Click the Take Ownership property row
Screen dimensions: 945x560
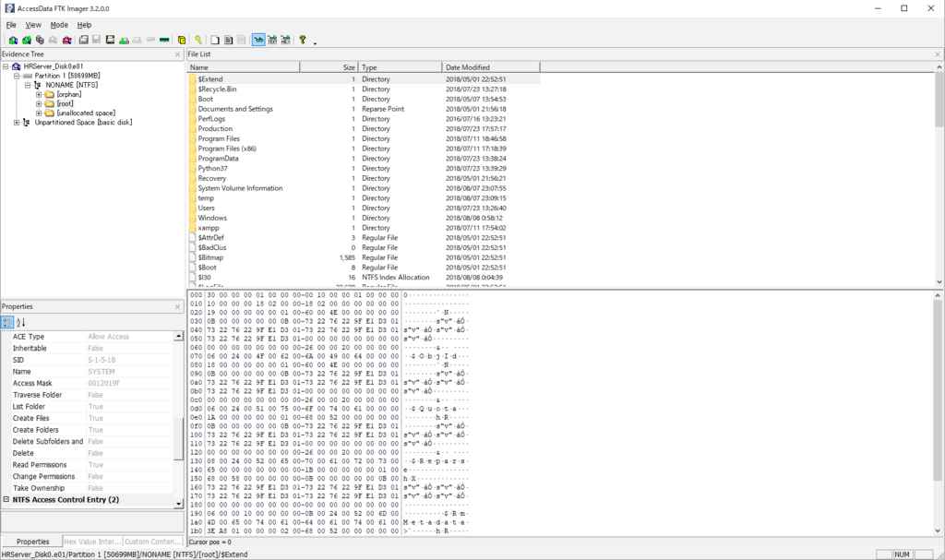(x=92, y=488)
